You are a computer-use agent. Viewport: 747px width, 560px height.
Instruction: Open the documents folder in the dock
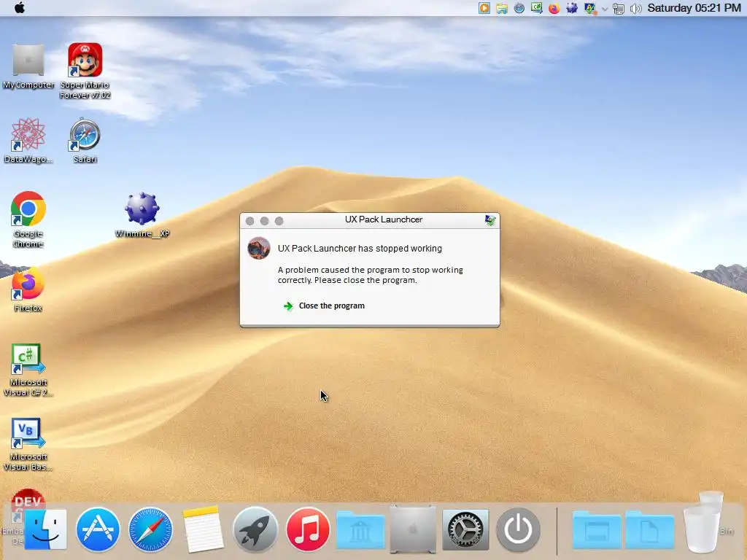[x=649, y=529]
